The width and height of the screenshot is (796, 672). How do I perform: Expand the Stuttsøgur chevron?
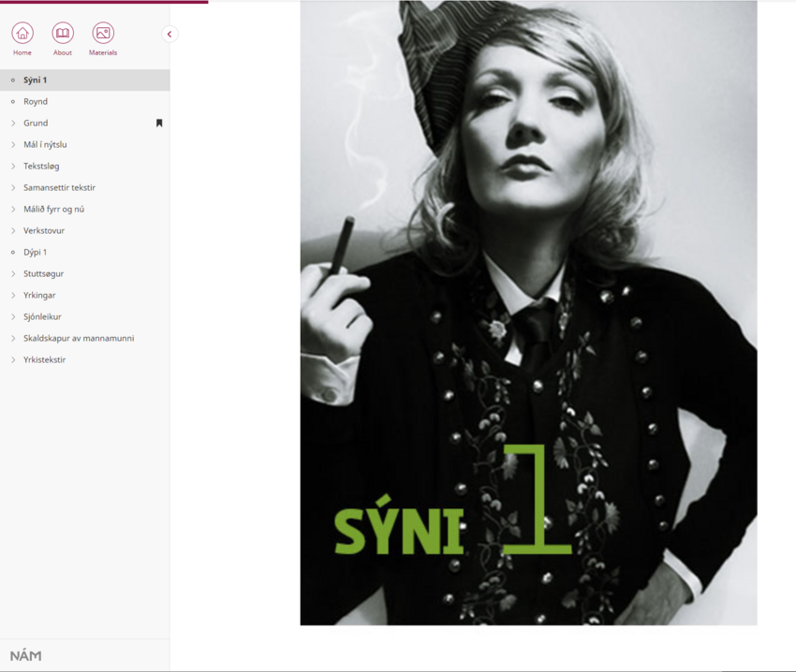click(13, 273)
